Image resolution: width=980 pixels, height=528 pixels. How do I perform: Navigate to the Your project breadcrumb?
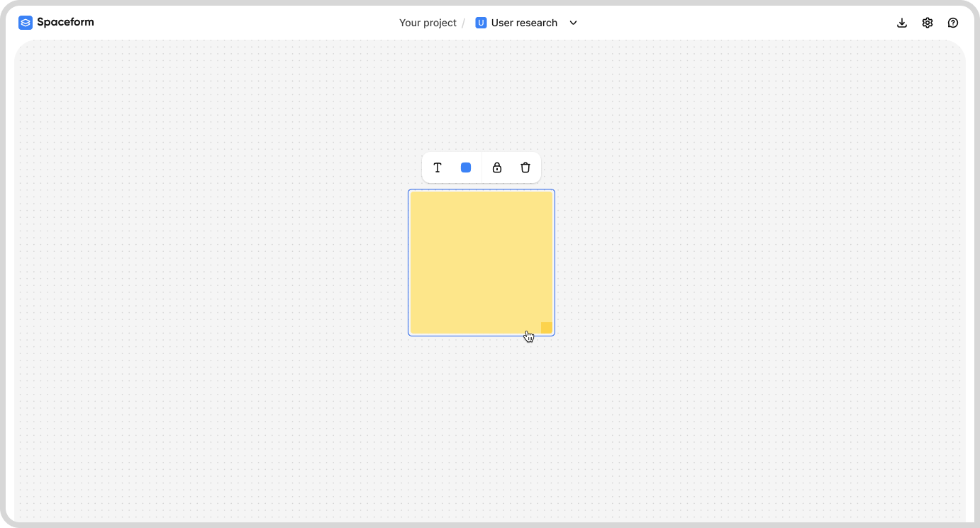[427, 22]
